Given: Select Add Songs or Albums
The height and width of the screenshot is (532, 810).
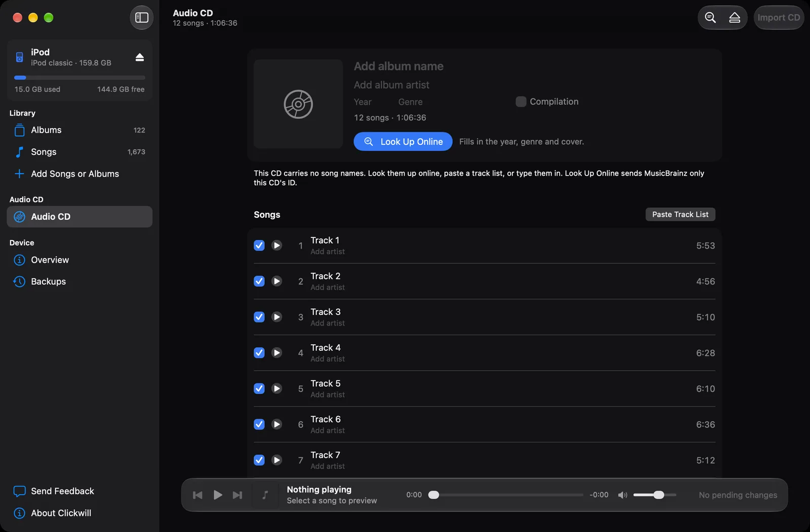Looking at the screenshot, I should point(79,174).
